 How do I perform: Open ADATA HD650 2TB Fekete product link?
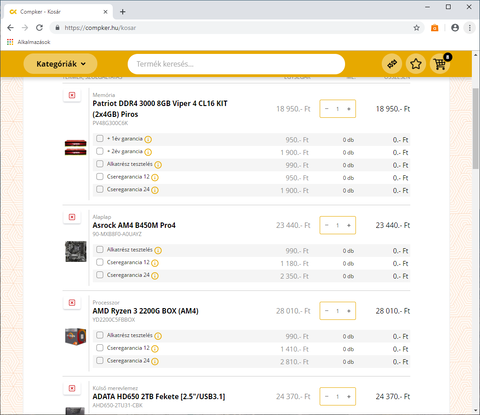159,397
